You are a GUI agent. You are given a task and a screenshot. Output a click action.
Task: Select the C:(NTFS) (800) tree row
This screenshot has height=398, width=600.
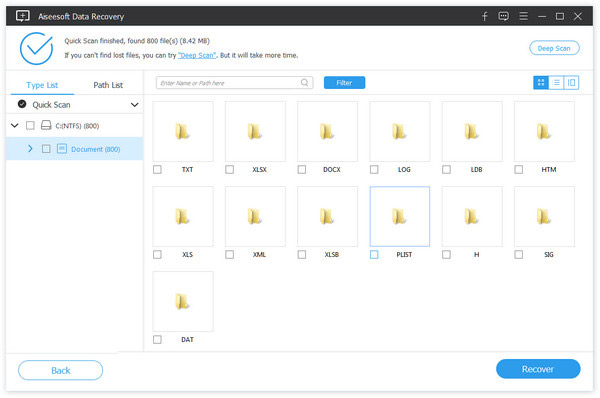point(75,126)
